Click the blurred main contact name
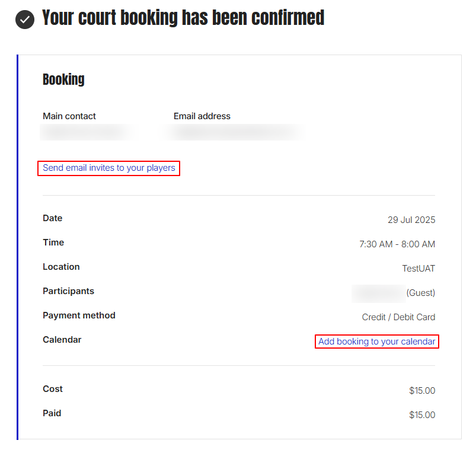 click(86, 132)
